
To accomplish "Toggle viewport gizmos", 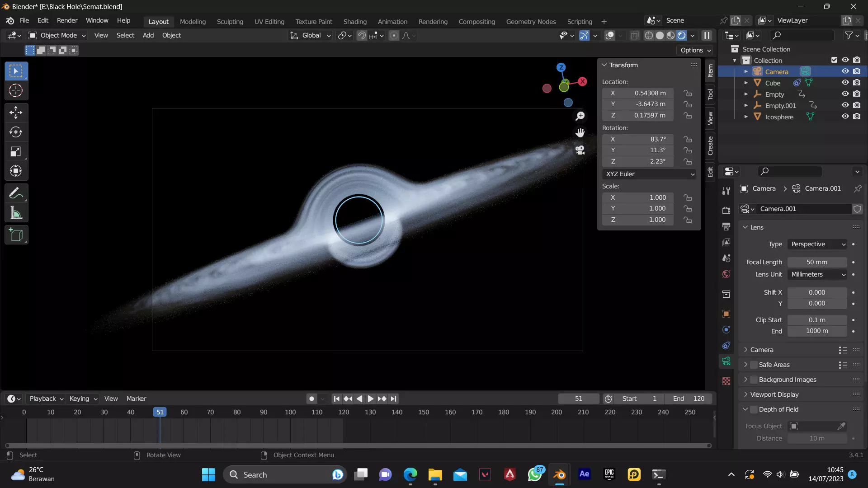I will 584,35.
